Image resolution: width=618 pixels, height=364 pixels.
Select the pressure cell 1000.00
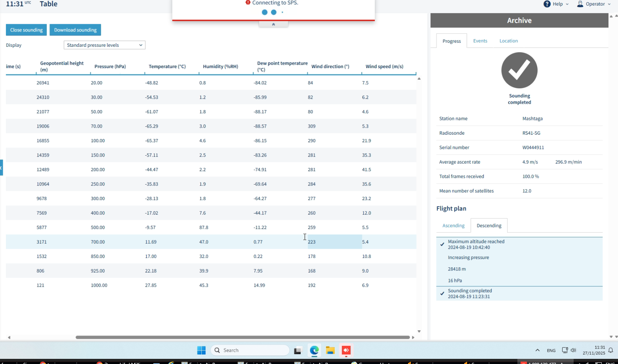tap(99, 285)
